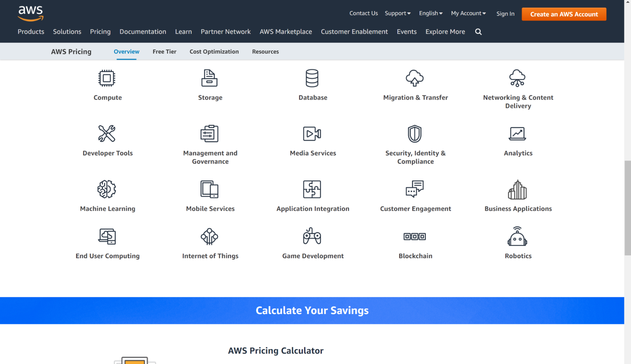Switch to Cost Optimization tab
631x364 pixels.
[x=214, y=52]
